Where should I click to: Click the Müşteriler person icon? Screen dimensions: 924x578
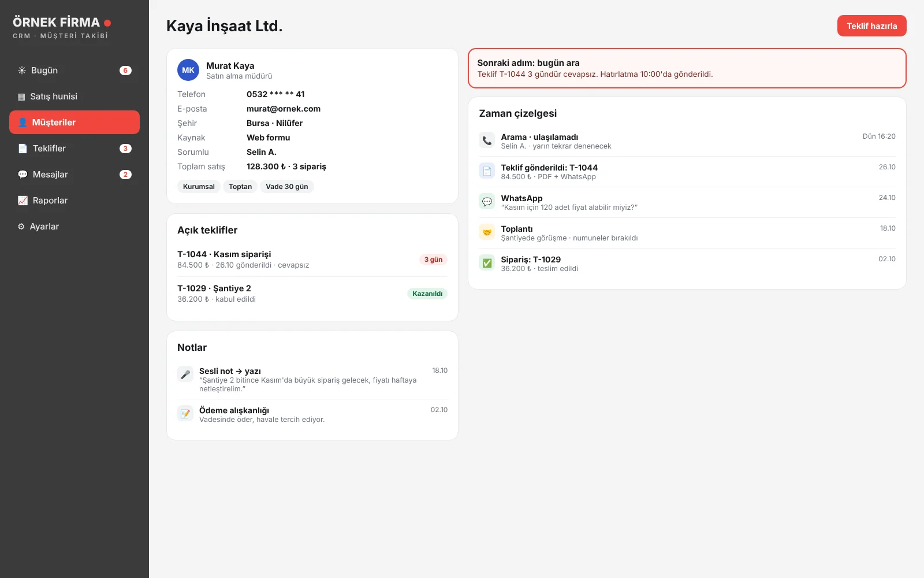coord(23,123)
